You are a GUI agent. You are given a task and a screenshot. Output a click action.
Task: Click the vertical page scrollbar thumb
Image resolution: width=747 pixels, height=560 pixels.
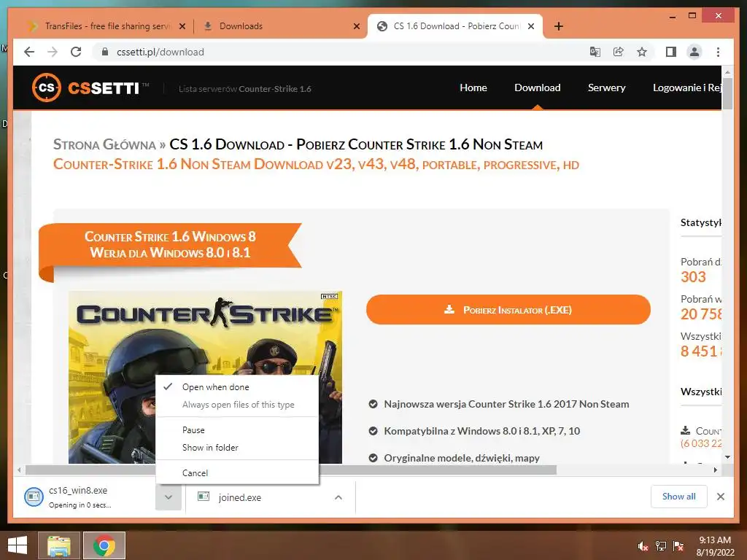tap(727, 94)
